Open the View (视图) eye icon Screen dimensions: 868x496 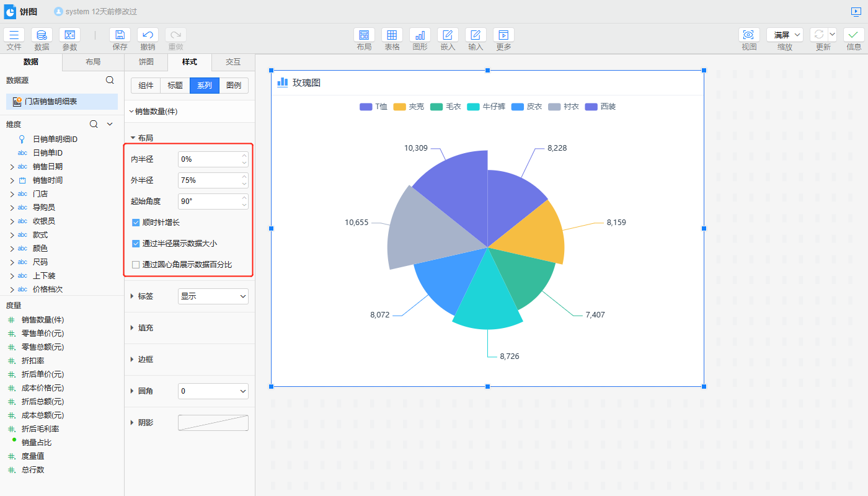point(749,35)
